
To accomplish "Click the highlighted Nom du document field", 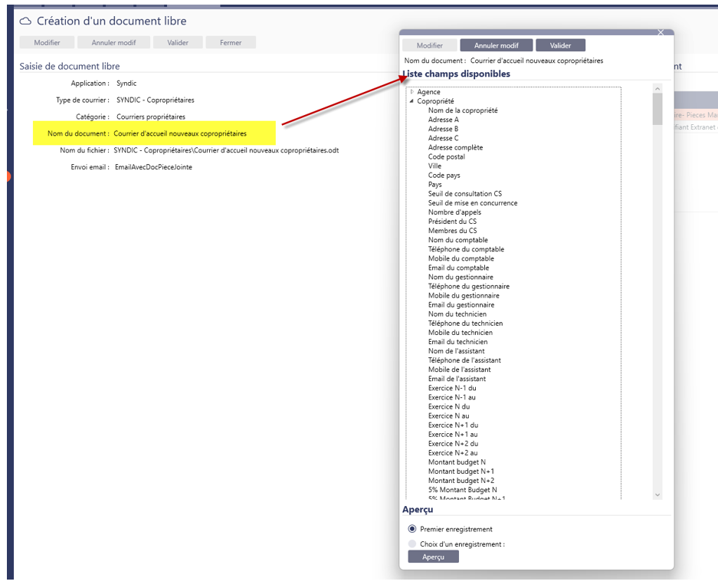I will click(x=180, y=133).
